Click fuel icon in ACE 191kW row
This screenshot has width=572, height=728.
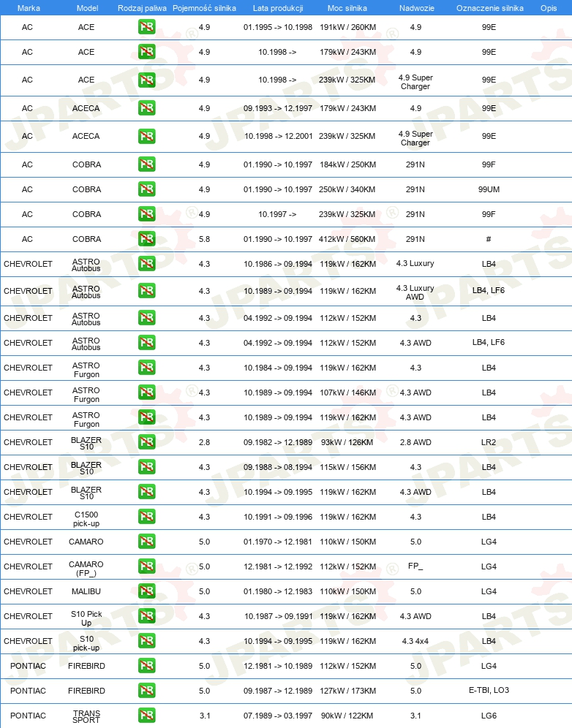[x=146, y=27]
